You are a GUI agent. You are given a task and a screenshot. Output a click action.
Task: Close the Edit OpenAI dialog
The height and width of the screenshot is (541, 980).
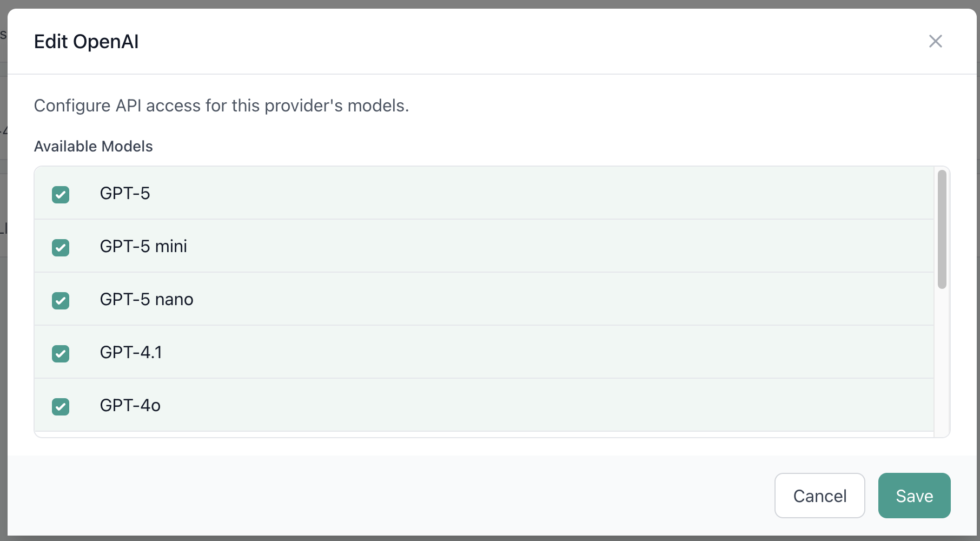(935, 41)
